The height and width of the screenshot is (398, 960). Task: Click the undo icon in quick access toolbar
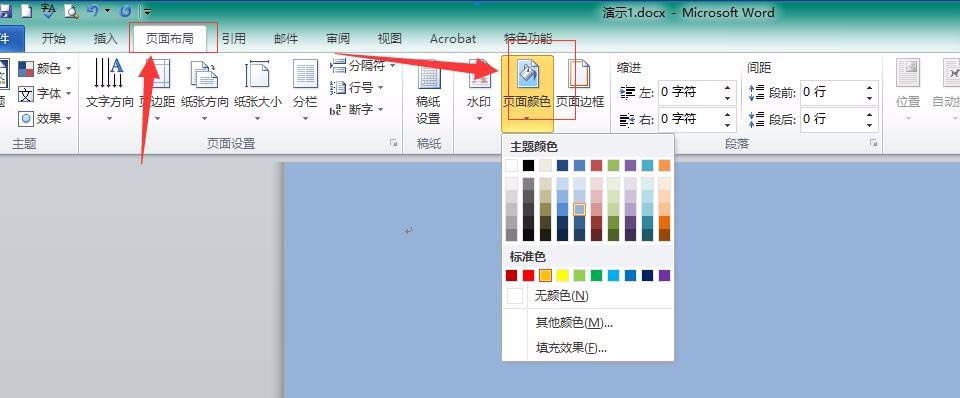93,10
